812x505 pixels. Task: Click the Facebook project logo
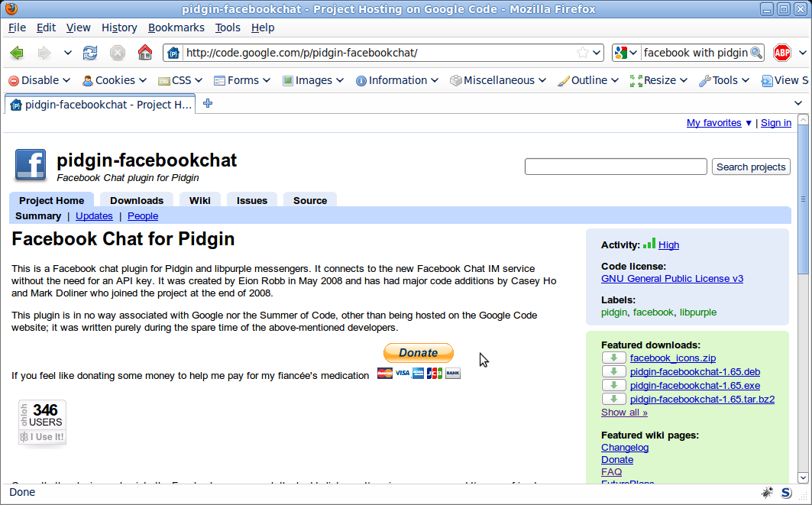coord(30,165)
